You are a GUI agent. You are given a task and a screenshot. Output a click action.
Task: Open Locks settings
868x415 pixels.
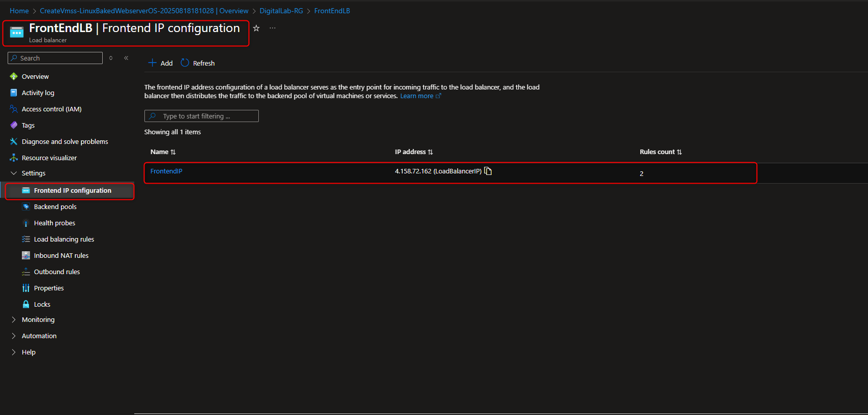tap(42, 304)
